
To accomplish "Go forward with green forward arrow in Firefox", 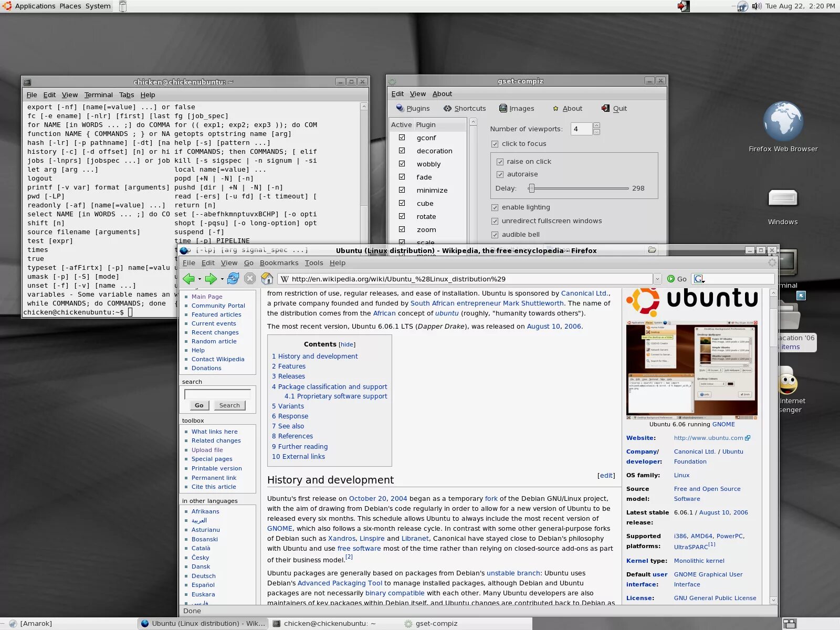I will click(211, 279).
